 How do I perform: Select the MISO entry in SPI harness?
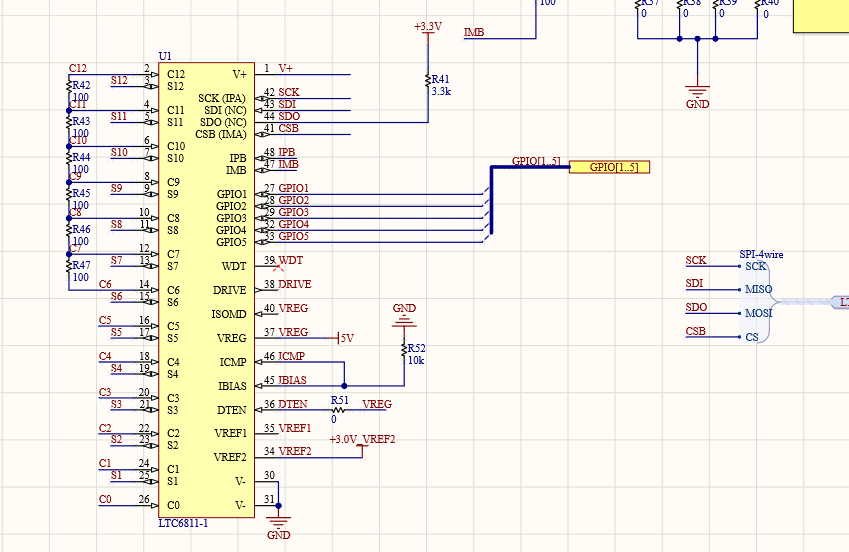coord(756,289)
